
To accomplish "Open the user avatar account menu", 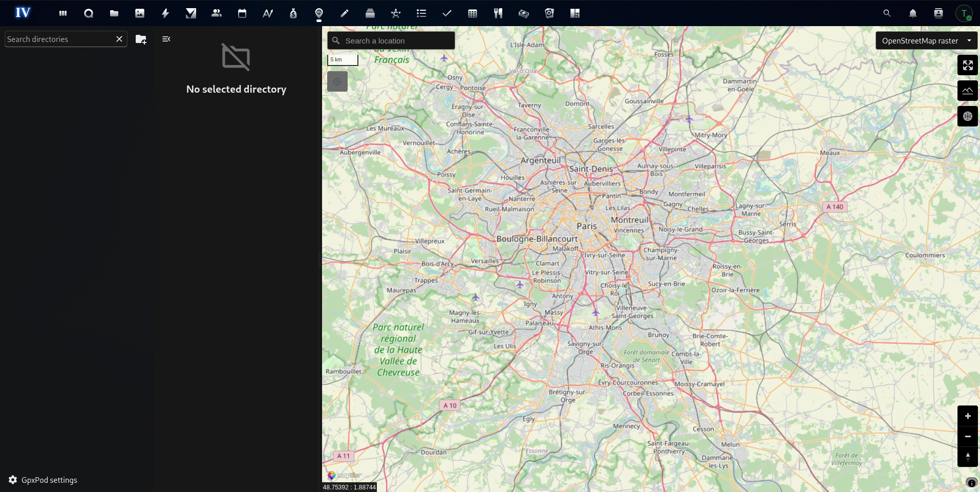I will 965,13.
